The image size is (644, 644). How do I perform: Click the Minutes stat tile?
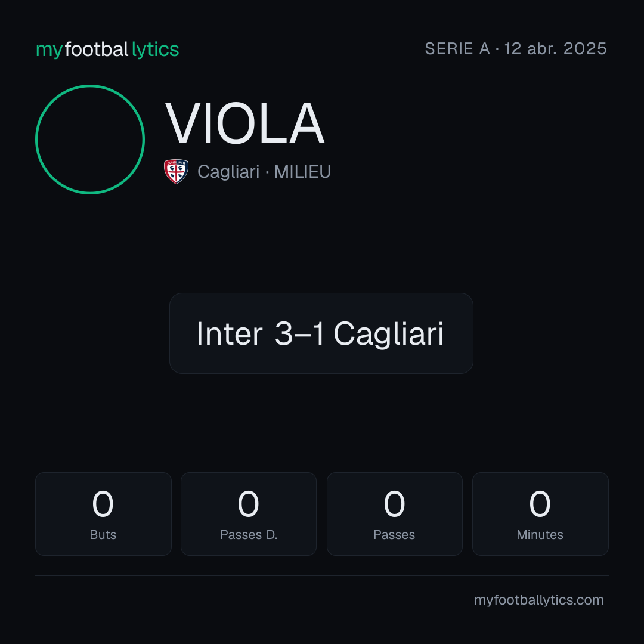tap(540, 514)
